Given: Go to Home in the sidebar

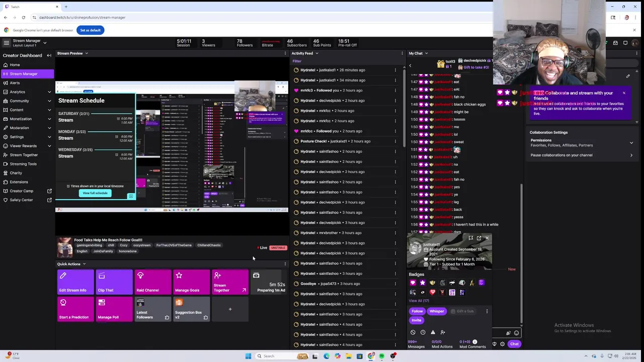Looking at the screenshot, I should coord(28,65).
